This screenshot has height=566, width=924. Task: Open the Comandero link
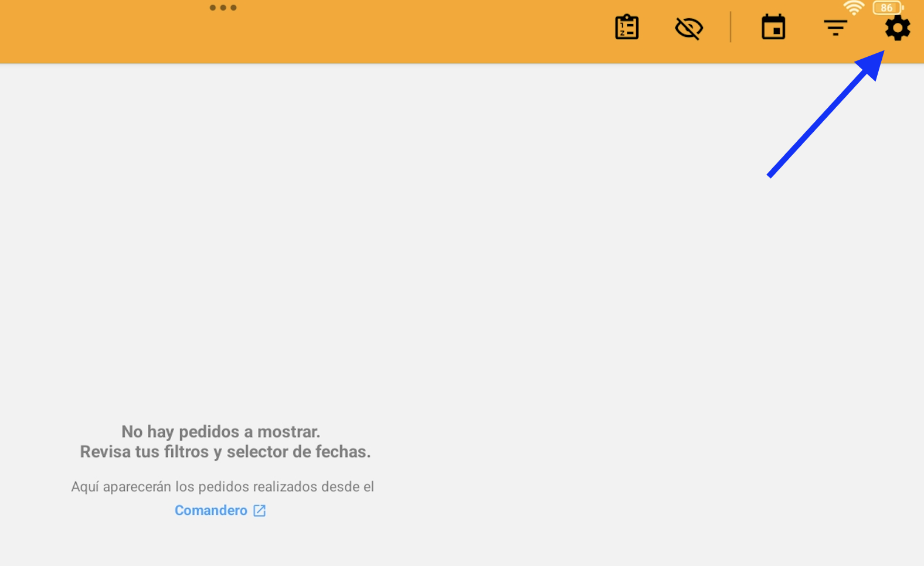pyautogui.click(x=211, y=510)
